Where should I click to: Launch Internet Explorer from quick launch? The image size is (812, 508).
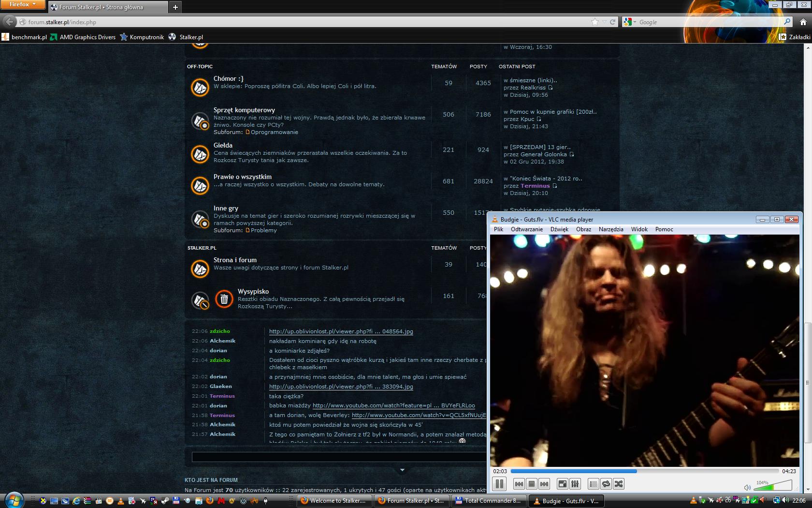[76, 501]
